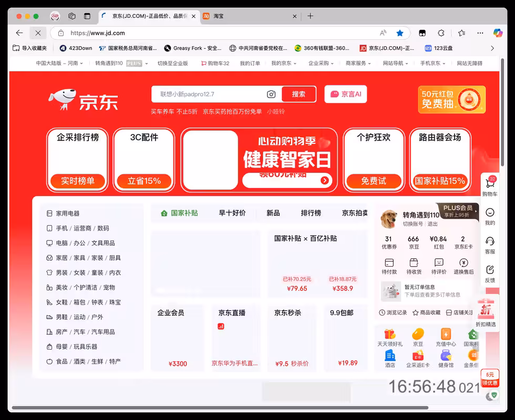Click the vertical page scrollbar
Image resolution: width=515 pixels, height=420 pixels.
click(x=502, y=112)
